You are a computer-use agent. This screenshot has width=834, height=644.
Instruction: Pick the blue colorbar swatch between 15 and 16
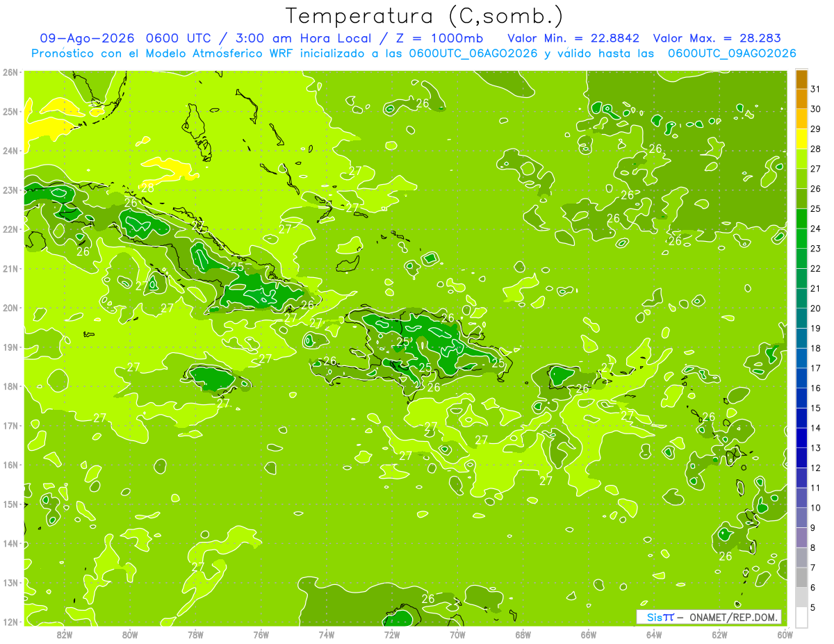[x=801, y=398]
